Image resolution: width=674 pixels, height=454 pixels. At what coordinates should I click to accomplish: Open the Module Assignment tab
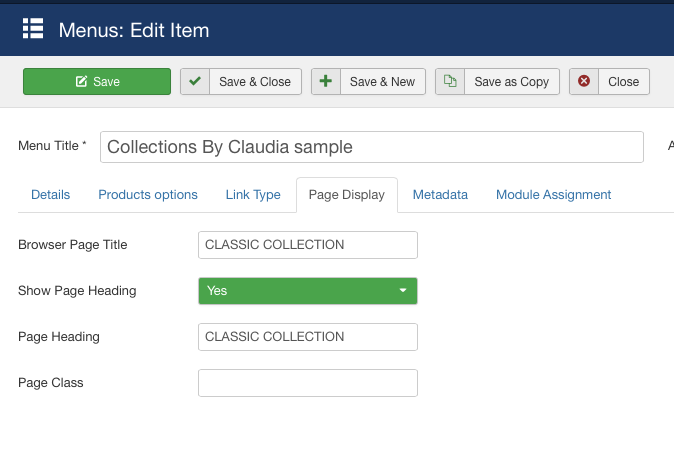[x=554, y=195]
